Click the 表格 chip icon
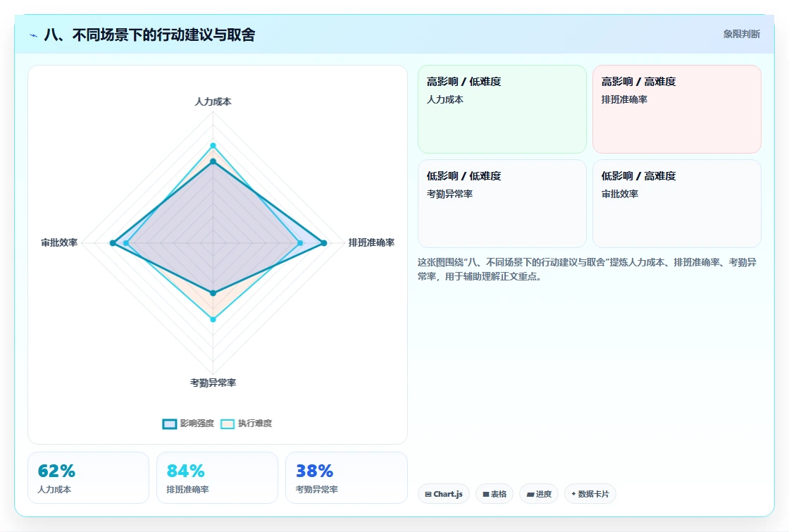This screenshot has width=789, height=532. (x=486, y=494)
